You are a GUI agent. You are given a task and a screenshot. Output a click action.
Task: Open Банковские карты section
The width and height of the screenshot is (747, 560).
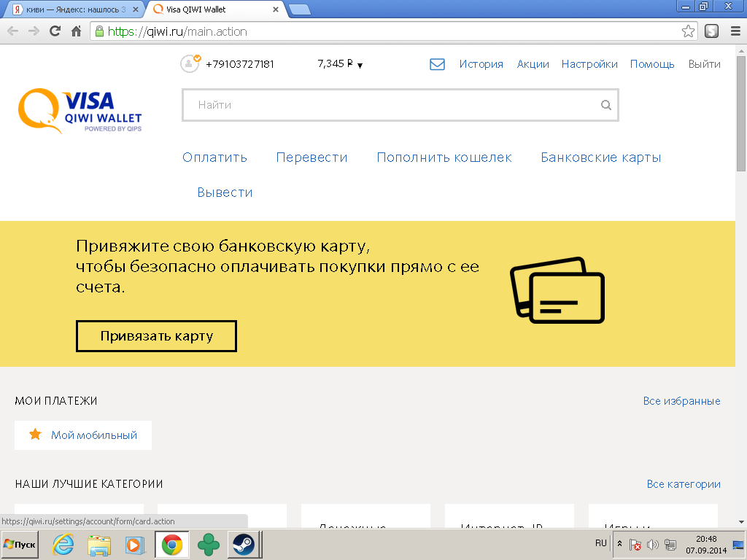click(x=601, y=157)
